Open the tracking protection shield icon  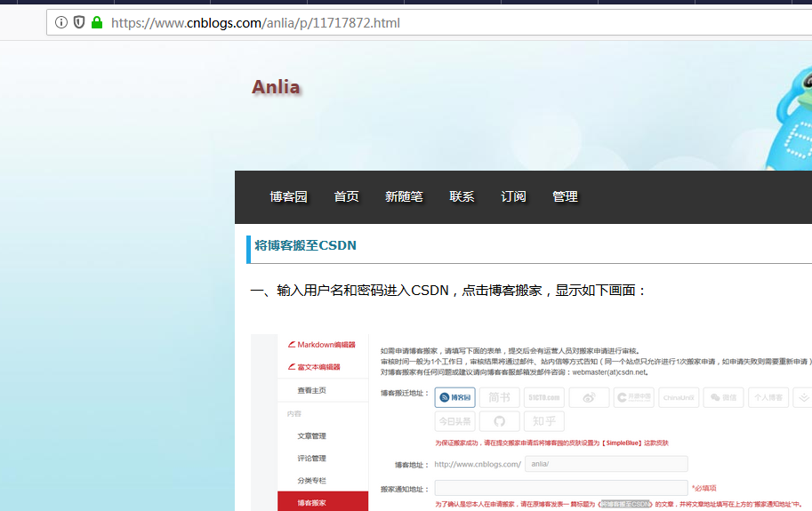coord(79,22)
